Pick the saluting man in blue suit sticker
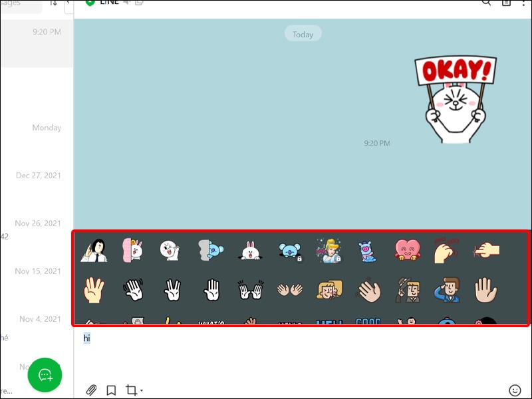The height and width of the screenshot is (399, 532). tap(447, 290)
